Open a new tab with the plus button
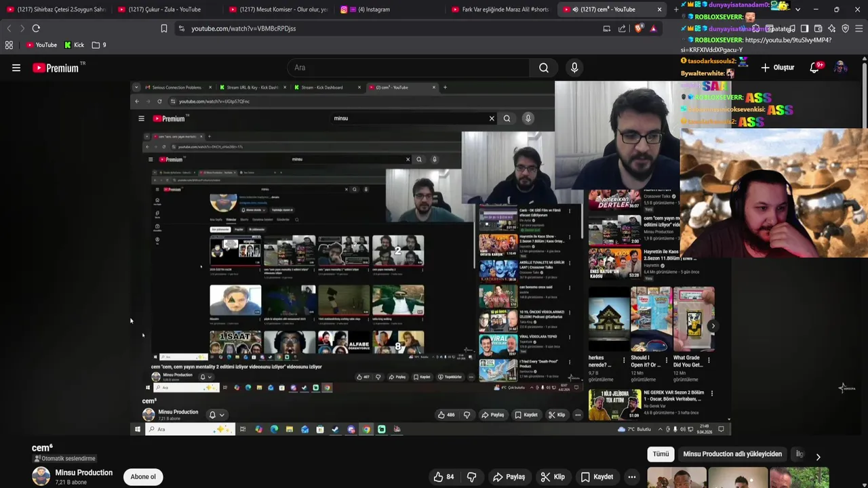 click(675, 9)
